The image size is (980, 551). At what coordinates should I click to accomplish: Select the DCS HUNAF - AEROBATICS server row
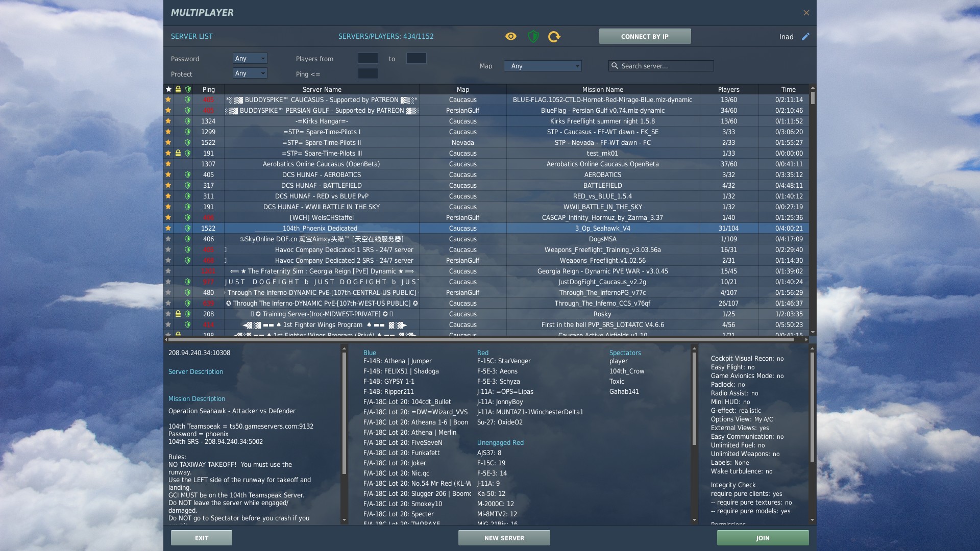(x=487, y=174)
